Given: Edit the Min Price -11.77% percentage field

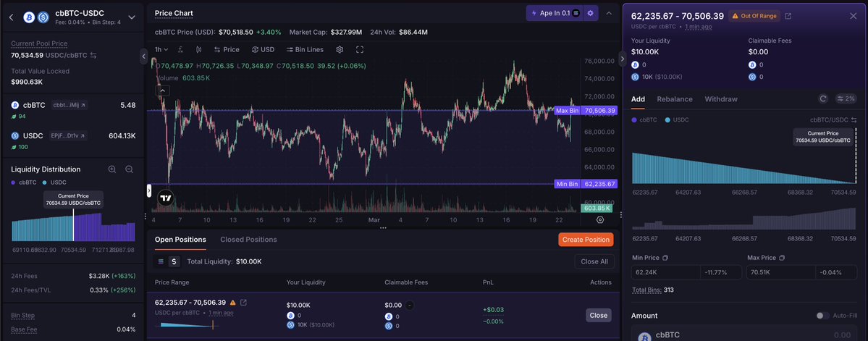Looking at the screenshot, I should [x=721, y=272].
